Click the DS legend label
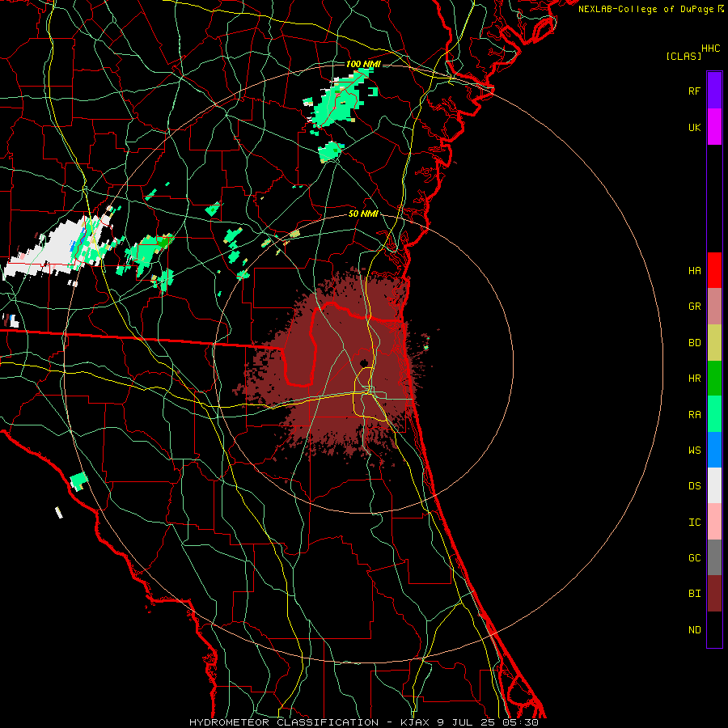The height and width of the screenshot is (728, 728). click(694, 485)
